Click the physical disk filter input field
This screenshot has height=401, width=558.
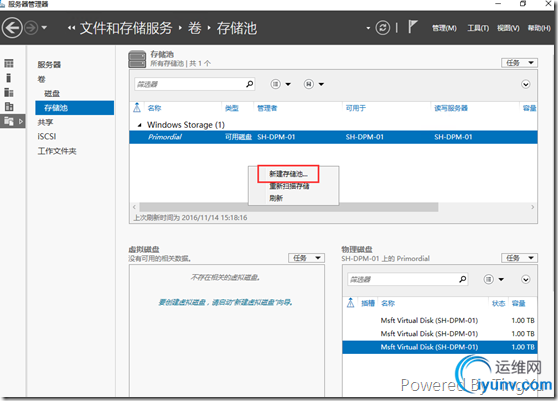click(402, 279)
